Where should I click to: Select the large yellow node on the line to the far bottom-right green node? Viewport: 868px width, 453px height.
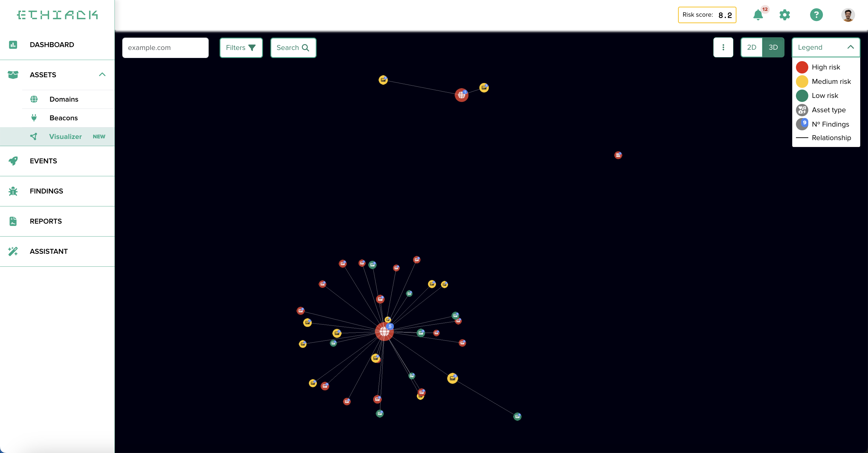pyautogui.click(x=453, y=378)
